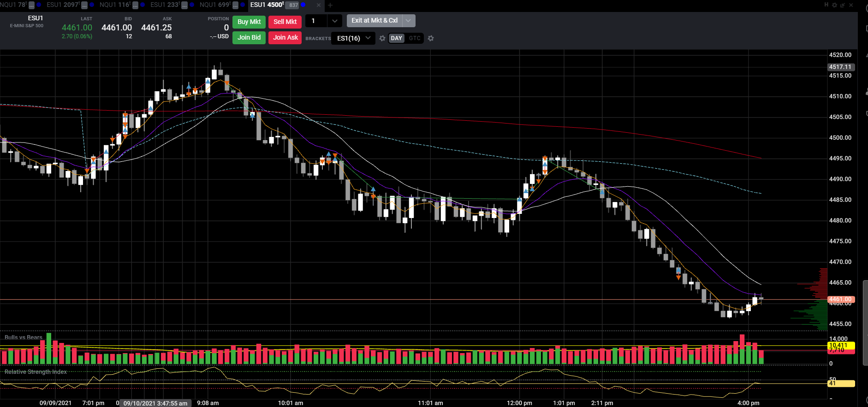Image resolution: width=868 pixels, height=407 pixels.
Task: Open chart settings gear in panel header
Action: [x=834, y=5]
